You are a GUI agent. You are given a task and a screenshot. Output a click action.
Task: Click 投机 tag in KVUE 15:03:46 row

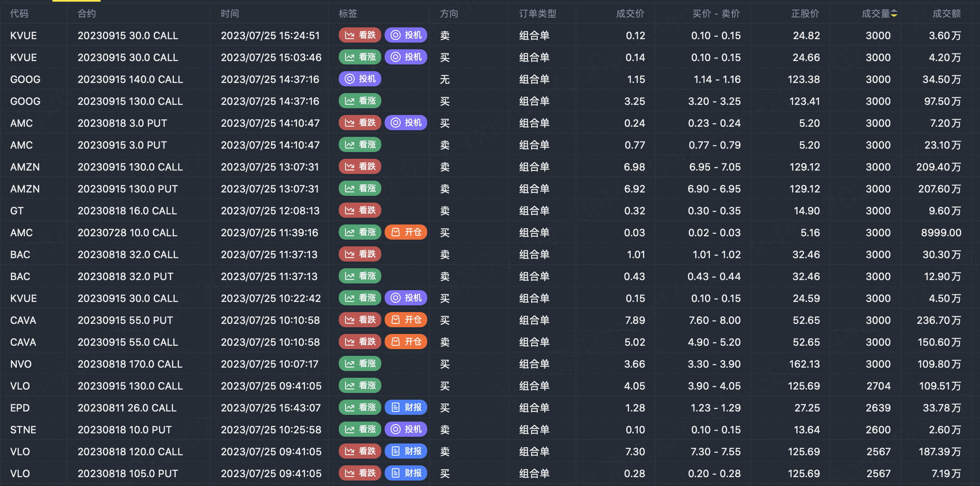pos(406,57)
